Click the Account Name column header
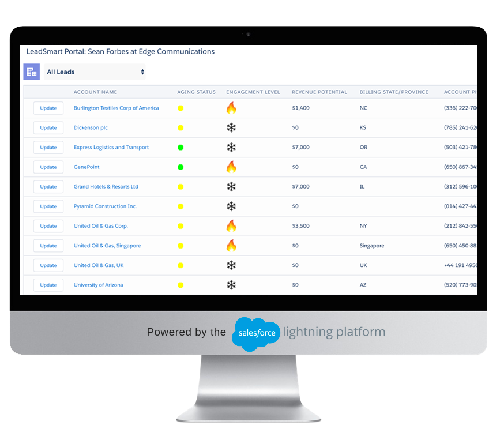 click(x=95, y=92)
